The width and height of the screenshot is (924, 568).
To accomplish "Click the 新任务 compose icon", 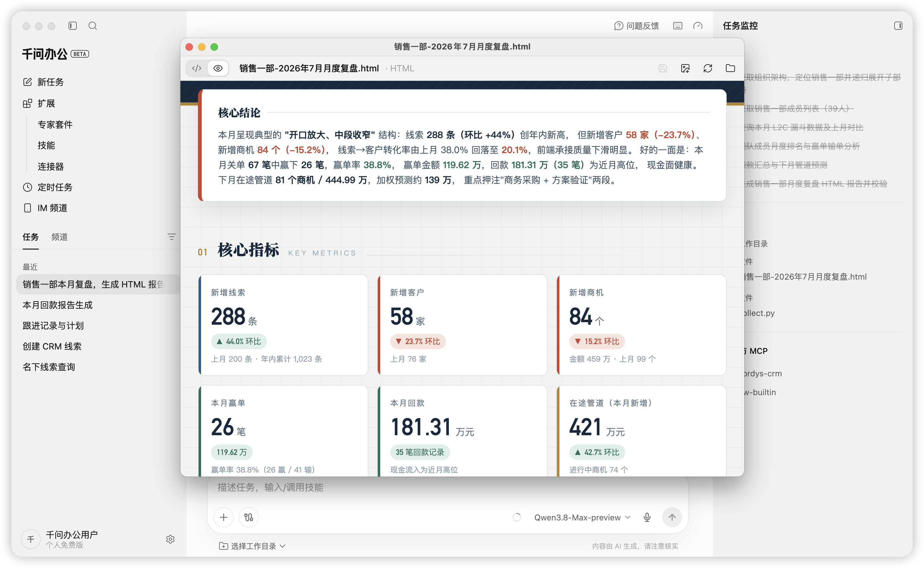I will pos(28,82).
